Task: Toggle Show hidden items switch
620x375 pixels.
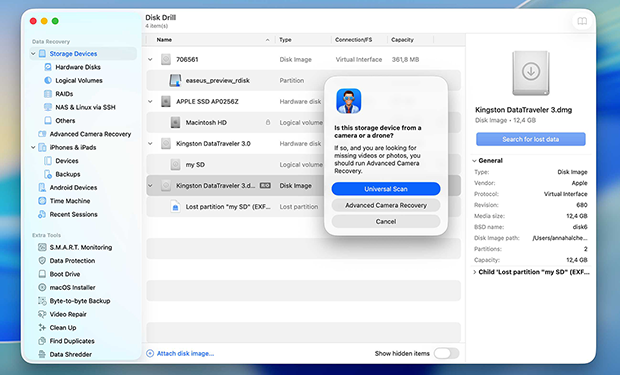Action: [446, 353]
